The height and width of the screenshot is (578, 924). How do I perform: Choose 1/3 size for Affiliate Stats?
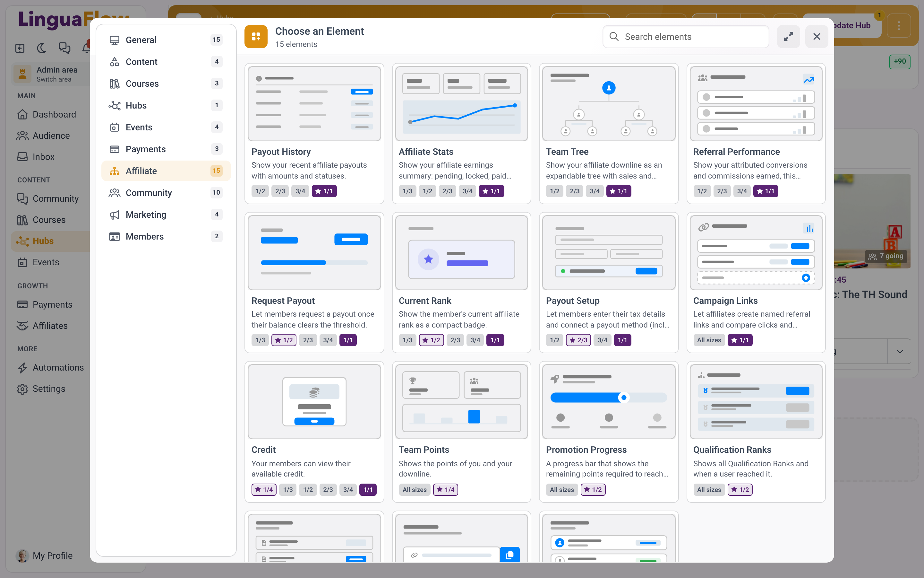pos(407,191)
